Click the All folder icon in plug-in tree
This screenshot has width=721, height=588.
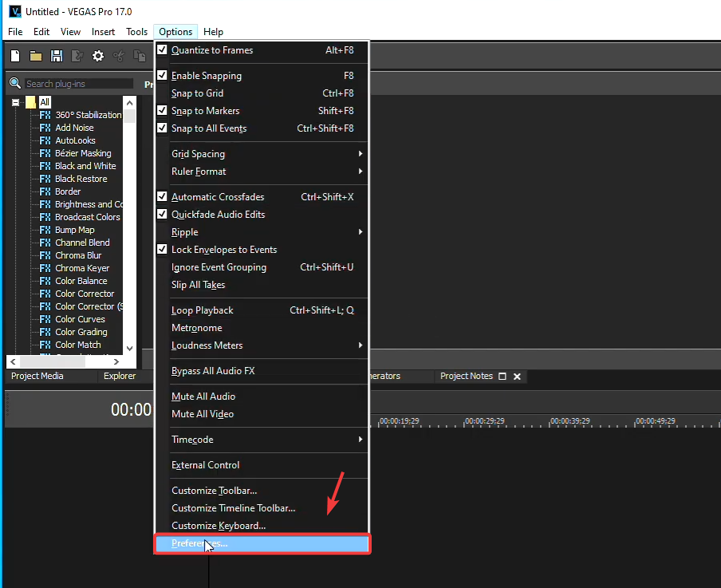pyautogui.click(x=31, y=102)
